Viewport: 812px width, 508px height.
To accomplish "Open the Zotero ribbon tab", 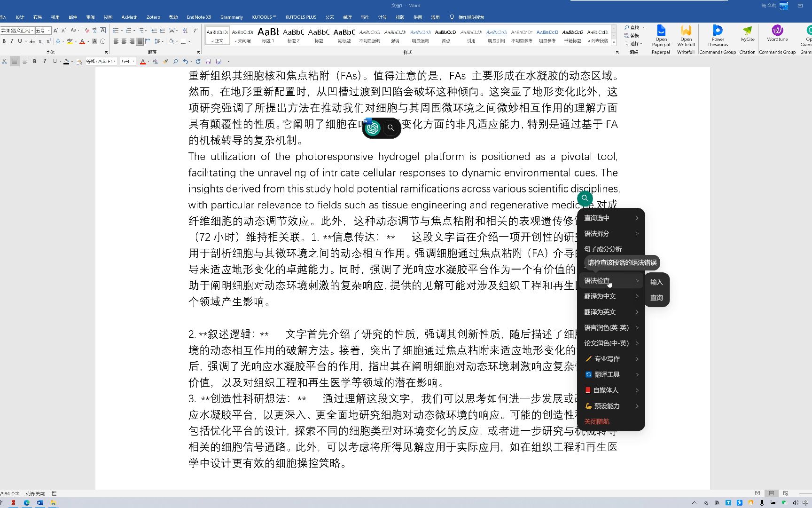I will click(x=153, y=17).
